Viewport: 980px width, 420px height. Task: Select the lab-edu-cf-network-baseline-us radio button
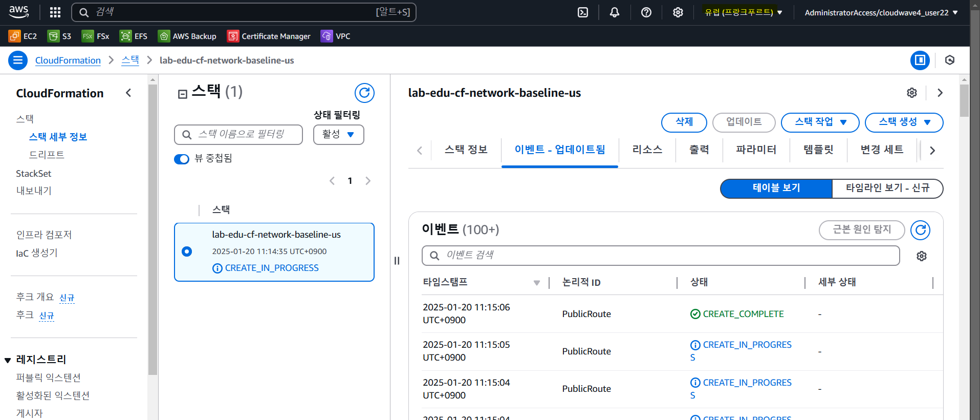(187, 251)
